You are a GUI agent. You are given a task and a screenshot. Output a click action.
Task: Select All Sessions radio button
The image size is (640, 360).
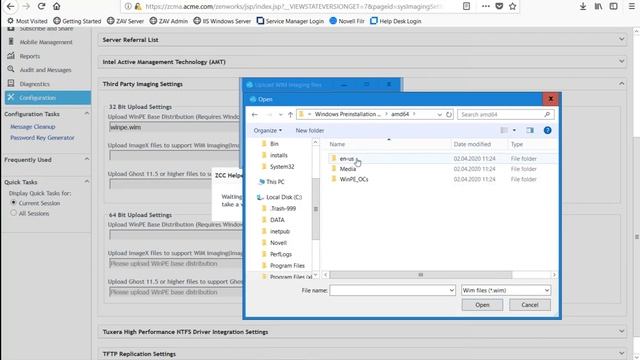click(13, 213)
